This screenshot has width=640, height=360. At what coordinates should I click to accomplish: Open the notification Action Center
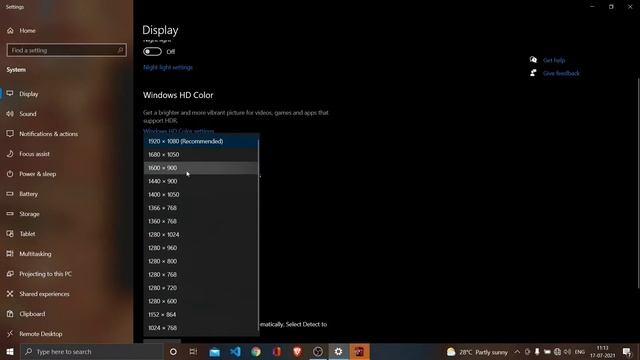627,352
